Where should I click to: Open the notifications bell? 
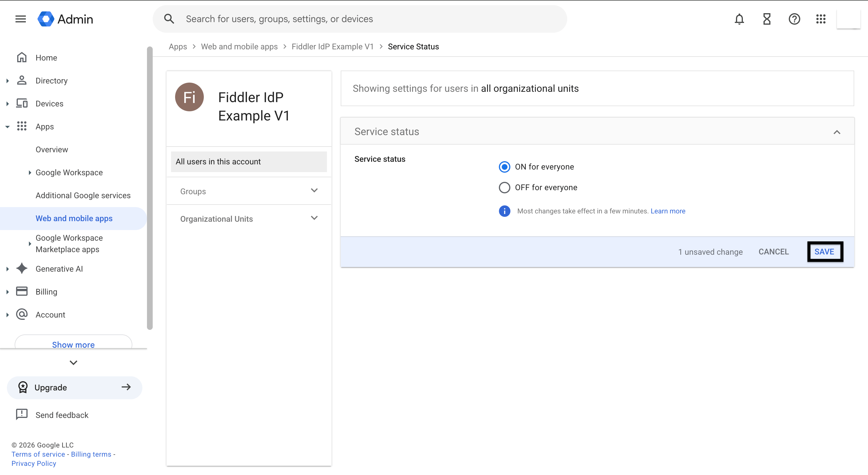(x=739, y=19)
